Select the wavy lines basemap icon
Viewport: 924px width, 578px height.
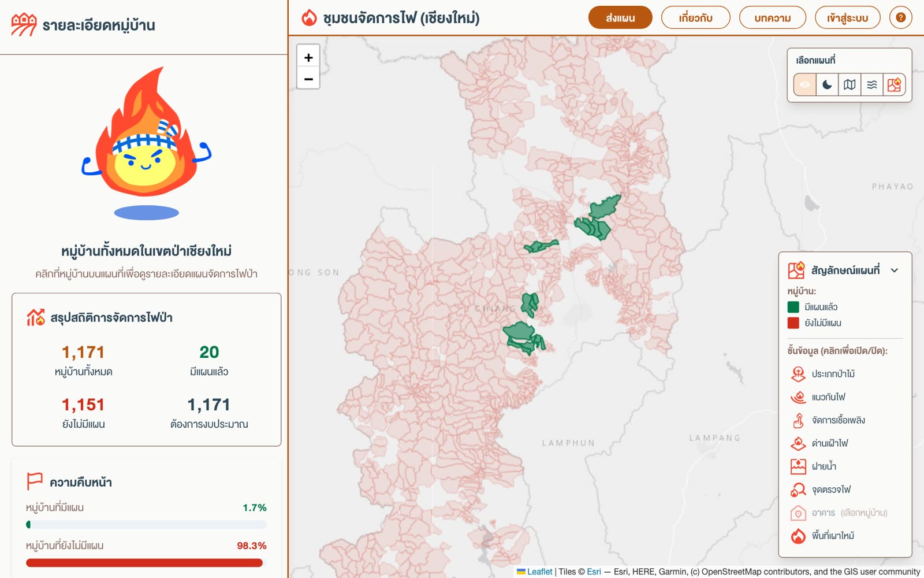(872, 84)
